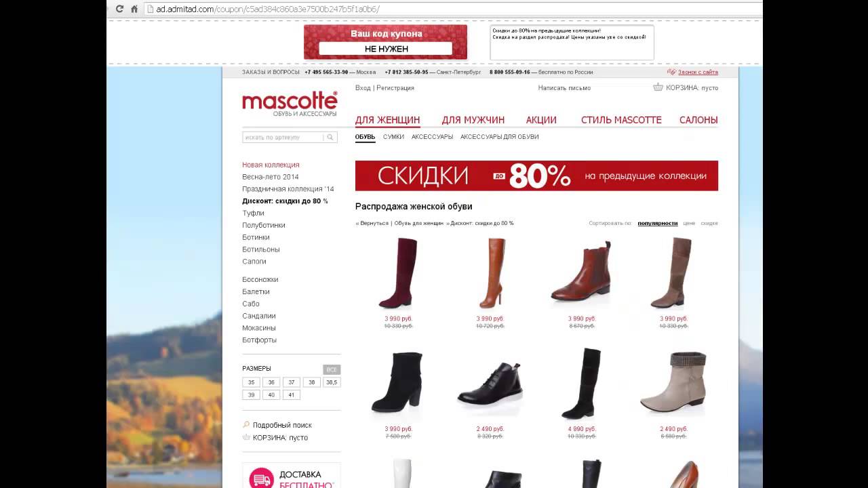Click the search magnifier icon
The height and width of the screenshot is (488, 868).
click(330, 137)
